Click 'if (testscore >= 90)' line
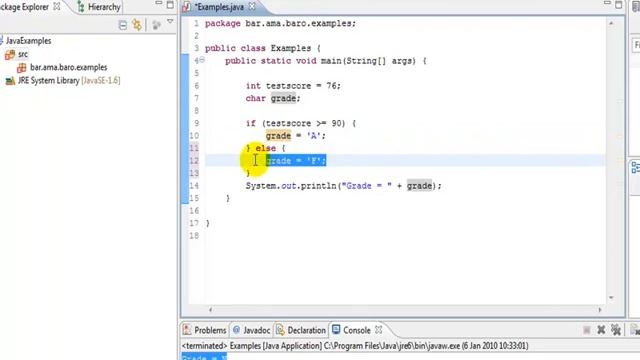640x360 pixels. click(296, 123)
